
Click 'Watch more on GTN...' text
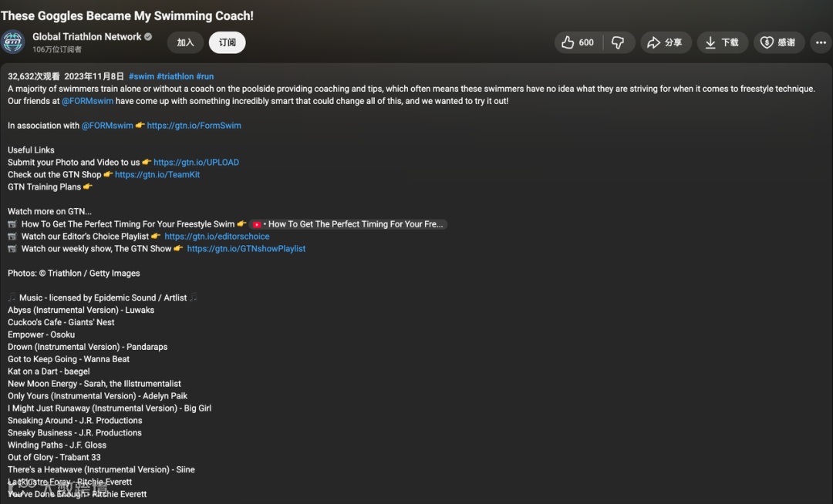49,211
